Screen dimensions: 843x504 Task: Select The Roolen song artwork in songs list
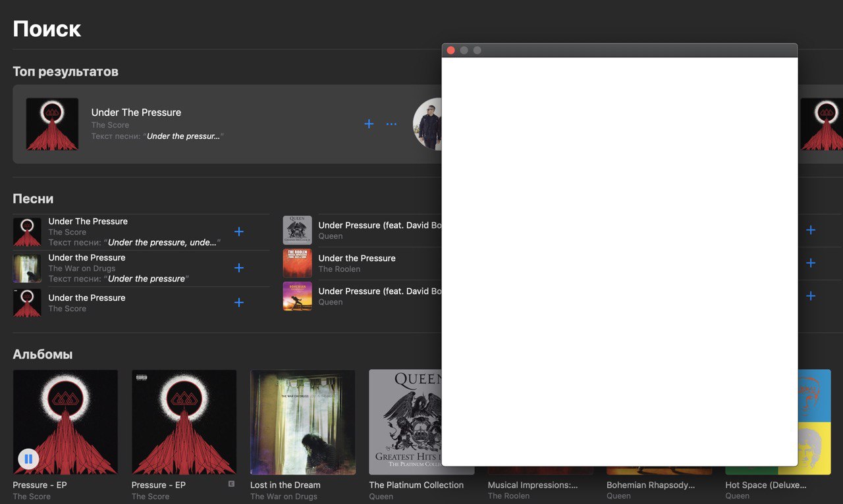pos(298,263)
